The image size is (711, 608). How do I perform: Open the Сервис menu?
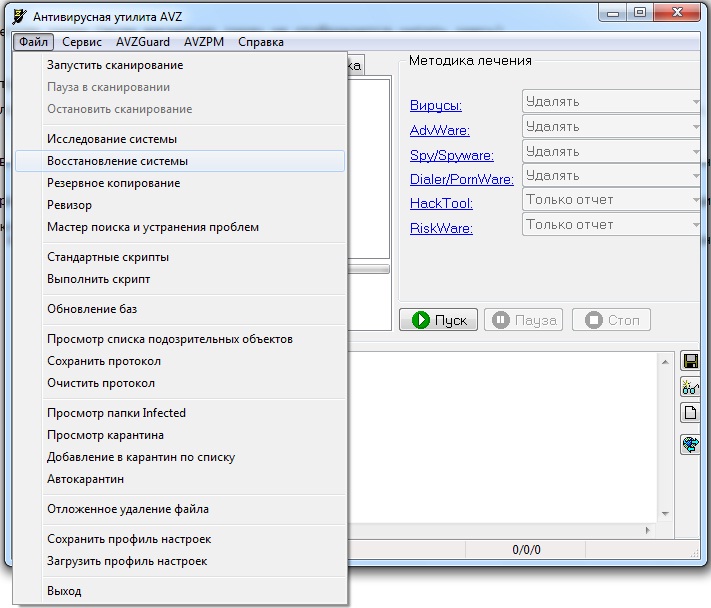coord(82,42)
